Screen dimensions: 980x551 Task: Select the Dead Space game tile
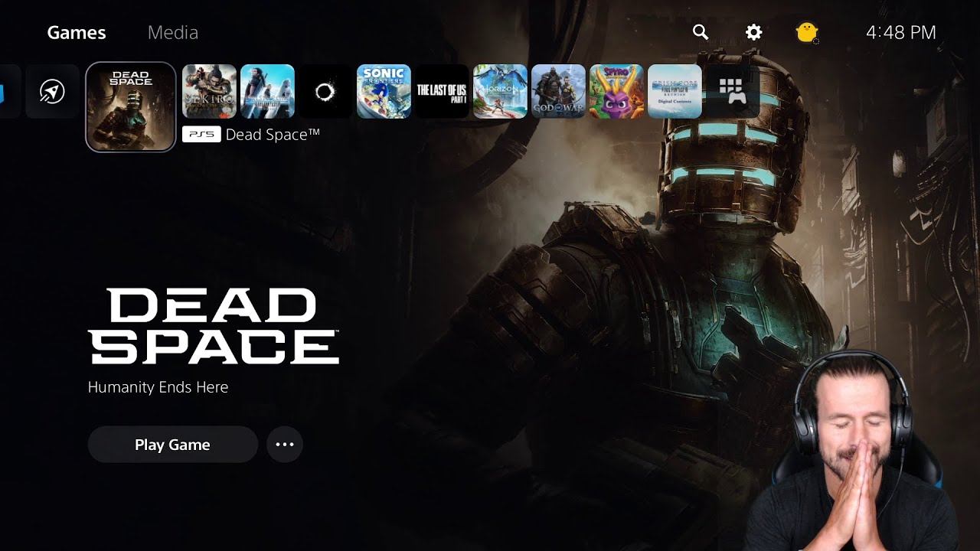tap(131, 107)
